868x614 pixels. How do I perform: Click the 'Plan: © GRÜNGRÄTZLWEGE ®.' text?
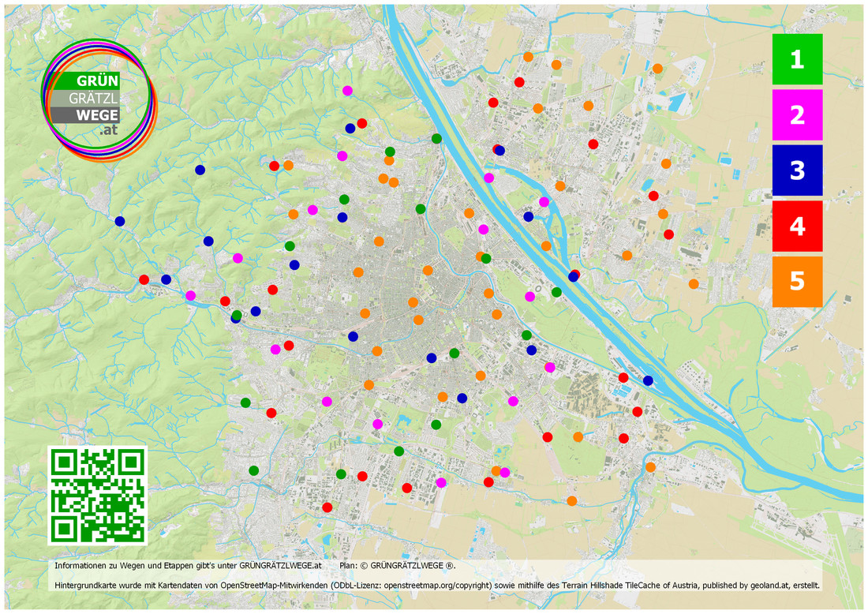pos(398,566)
